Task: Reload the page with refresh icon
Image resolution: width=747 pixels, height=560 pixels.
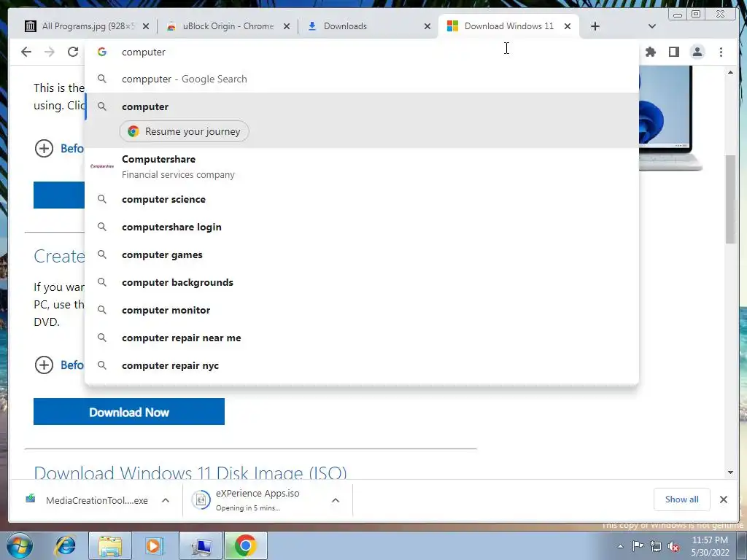Action: point(73,52)
